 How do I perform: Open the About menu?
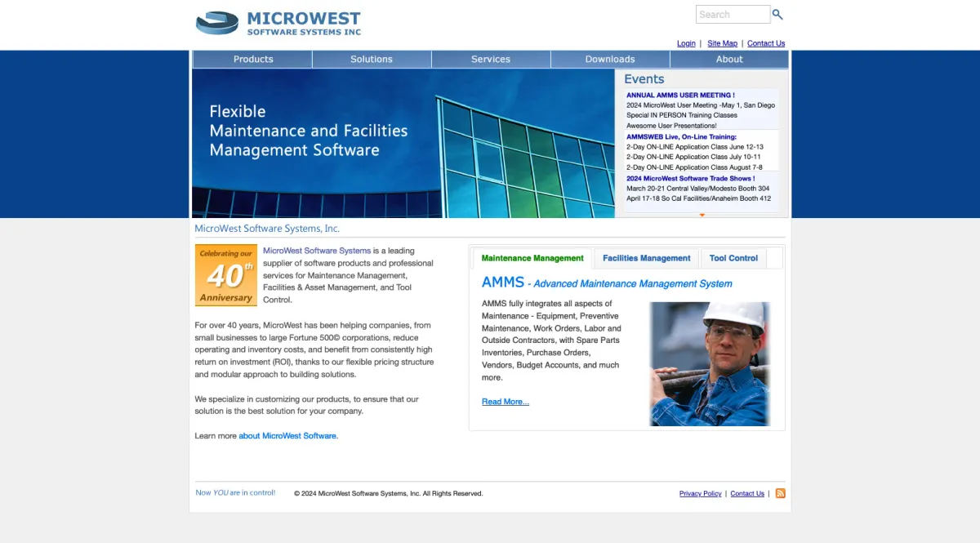729,59
